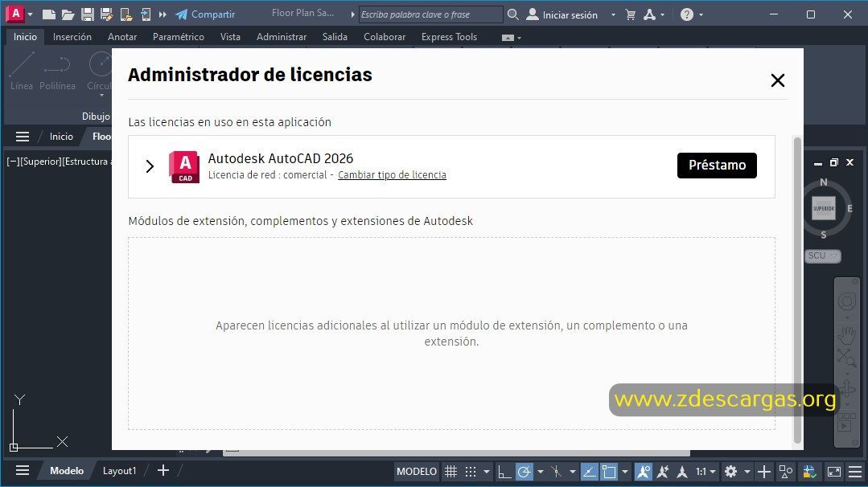Switch to the Anotar ribbon tab
This screenshot has width=868, height=487.
point(122,36)
